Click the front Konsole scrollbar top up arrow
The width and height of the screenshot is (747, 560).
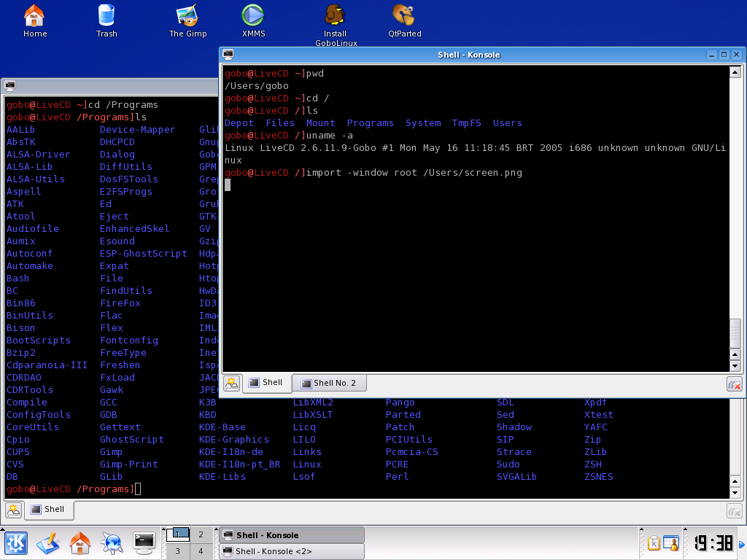click(735, 72)
